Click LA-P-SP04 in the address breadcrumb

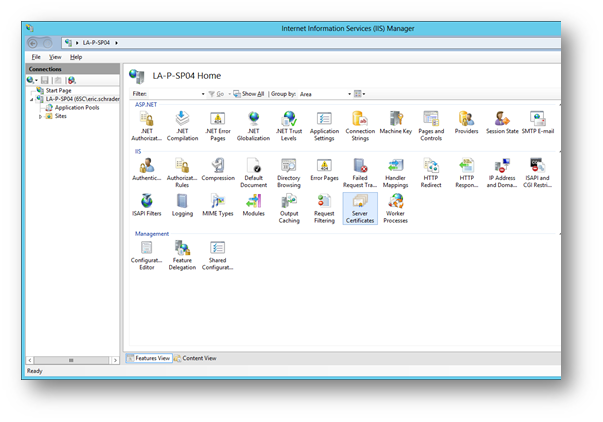tap(96, 43)
